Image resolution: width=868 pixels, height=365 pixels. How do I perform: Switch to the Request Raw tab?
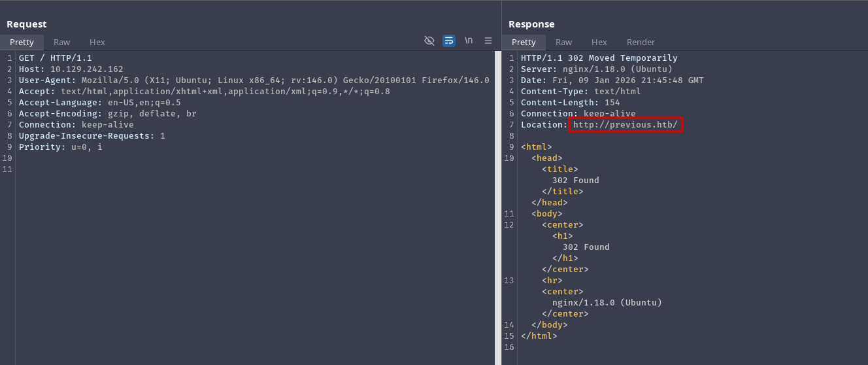(x=62, y=42)
